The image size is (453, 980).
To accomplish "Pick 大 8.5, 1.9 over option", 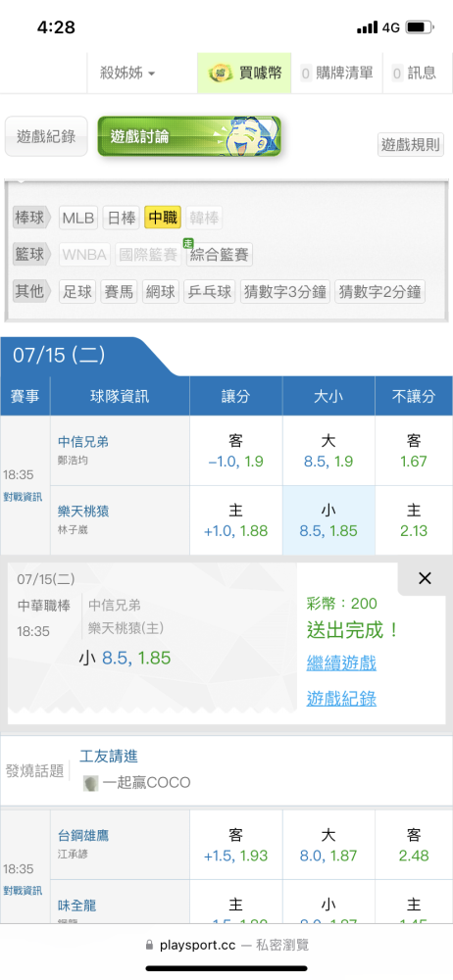I will 328,451.
